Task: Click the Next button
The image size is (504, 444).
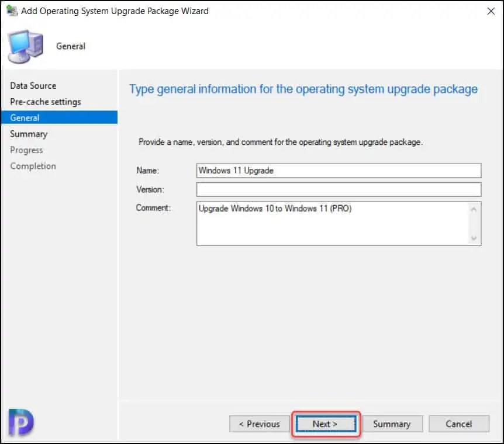Action: pyautogui.click(x=326, y=424)
